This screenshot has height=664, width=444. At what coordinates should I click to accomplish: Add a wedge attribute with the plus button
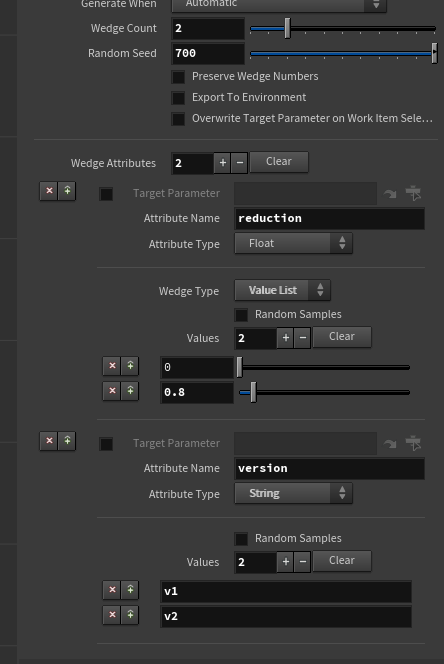tap(222, 163)
